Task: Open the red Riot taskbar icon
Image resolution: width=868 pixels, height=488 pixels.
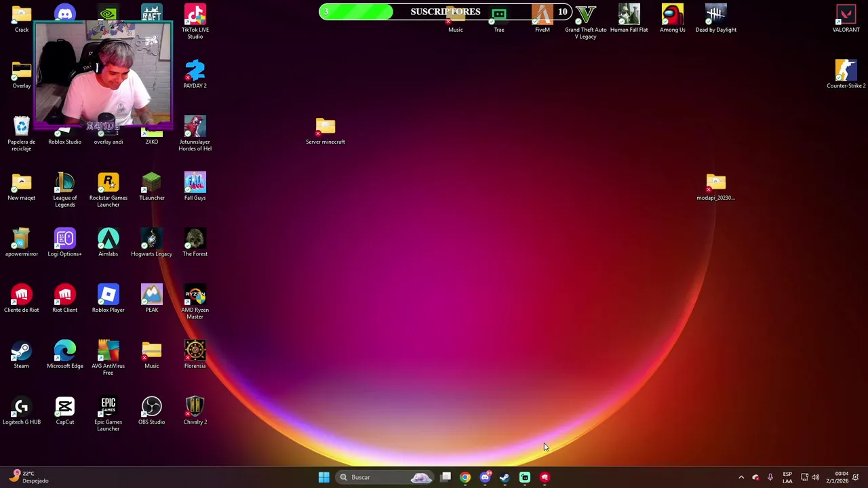Action: coord(545,477)
